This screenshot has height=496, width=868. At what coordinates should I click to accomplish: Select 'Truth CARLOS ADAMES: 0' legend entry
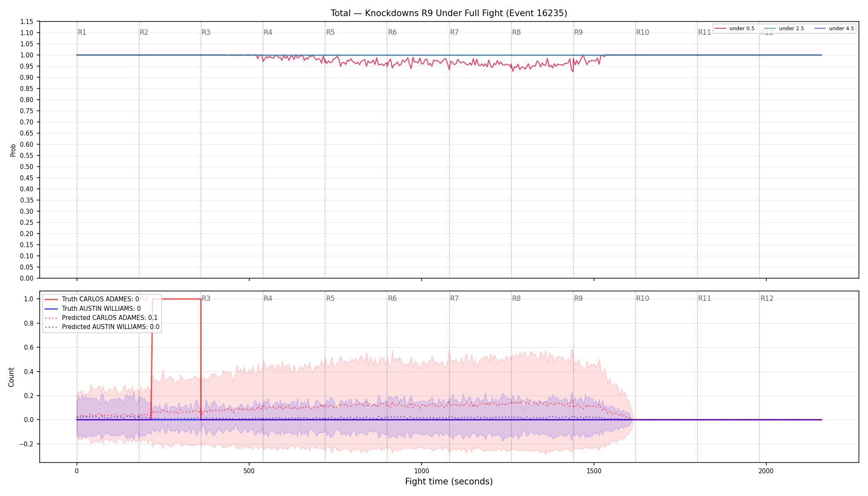point(92,299)
